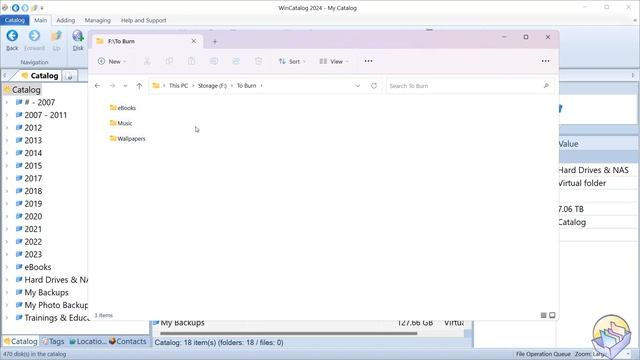Screen dimensions: 640x360
Task: Expand the My Backups tree node
Action: point(7,292)
